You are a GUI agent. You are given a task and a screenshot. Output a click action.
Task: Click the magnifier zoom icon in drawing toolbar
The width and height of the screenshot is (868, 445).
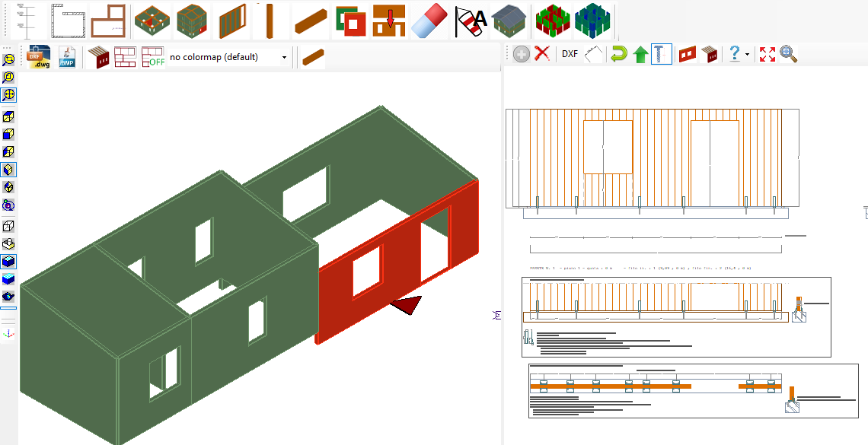(788, 54)
